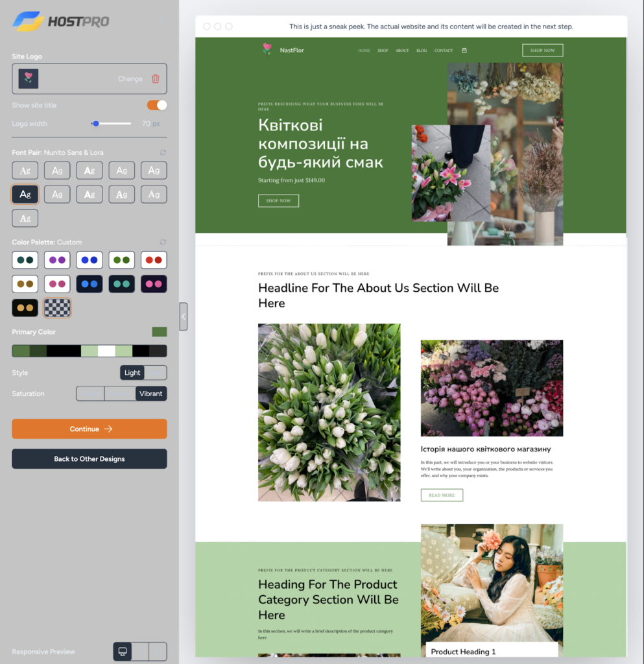Click the Ukrainian hero headline 'Квіткові композиції'
This screenshot has width=644, height=664.
320,143
